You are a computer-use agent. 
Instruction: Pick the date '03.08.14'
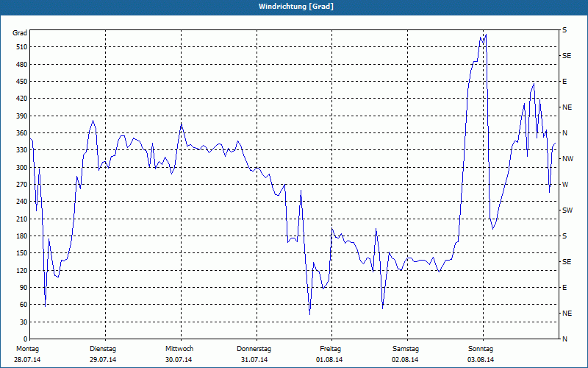click(481, 360)
